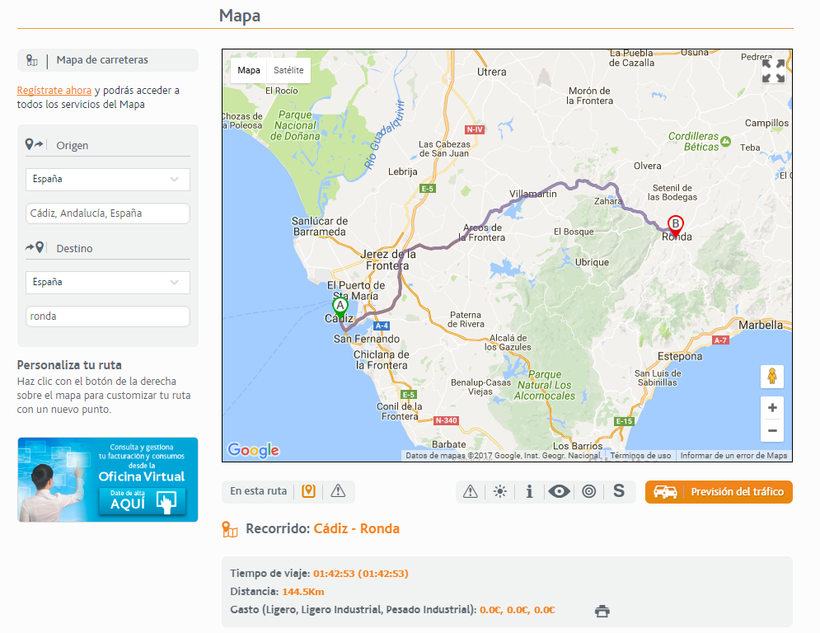
Task: Click the fullscreen map icon
Action: tap(772, 70)
